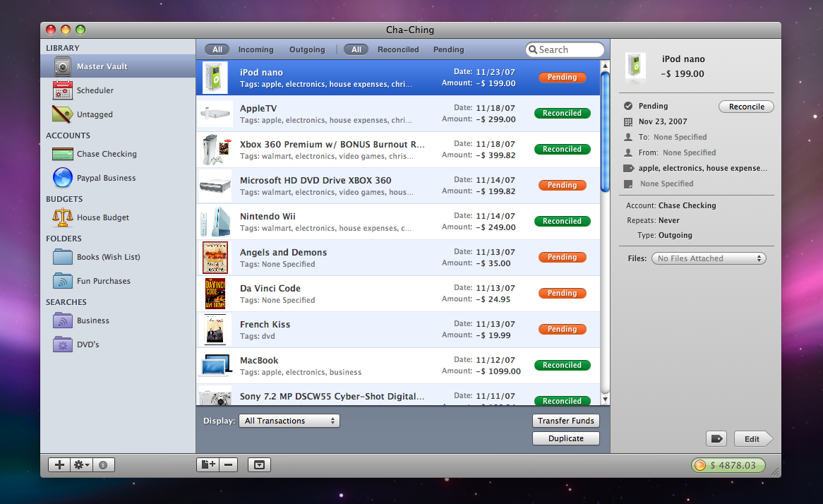This screenshot has height=504, width=823.
Task: Click the add new transaction icon
Action: [x=208, y=464]
